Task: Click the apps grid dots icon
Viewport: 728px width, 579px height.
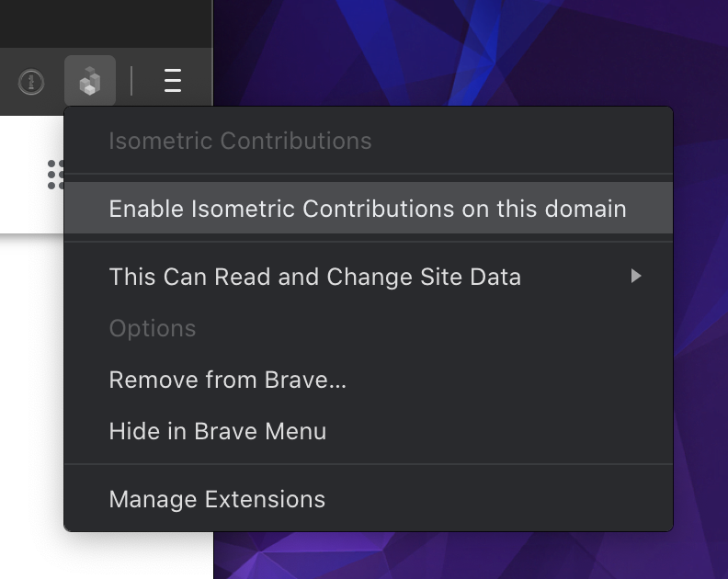Action: (x=56, y=175)
